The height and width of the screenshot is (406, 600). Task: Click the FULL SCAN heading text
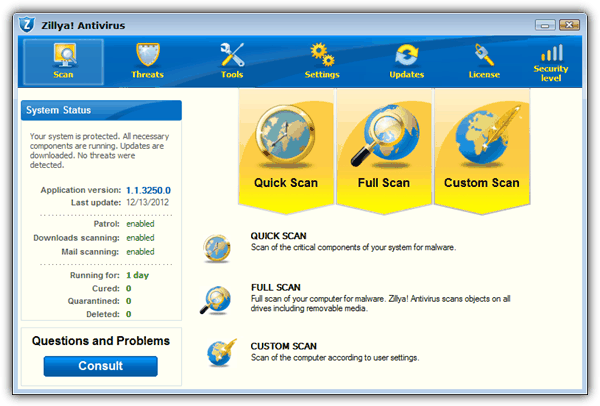point(276,287)
